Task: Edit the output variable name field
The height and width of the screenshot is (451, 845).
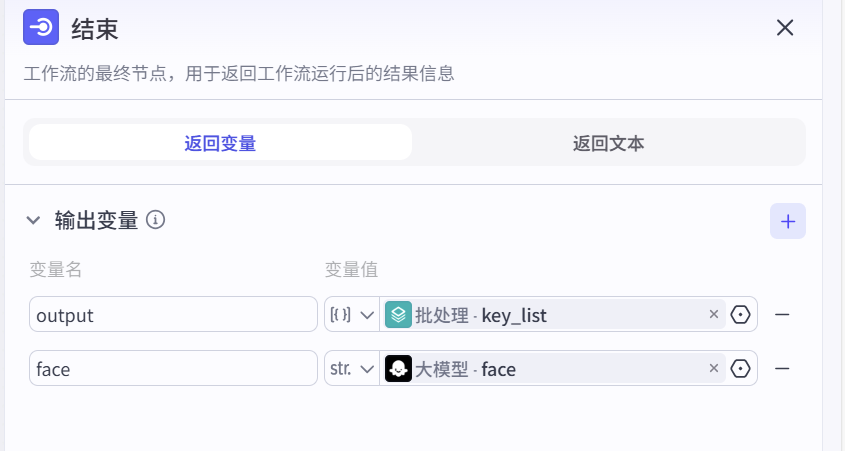Action: pos(173,315)
